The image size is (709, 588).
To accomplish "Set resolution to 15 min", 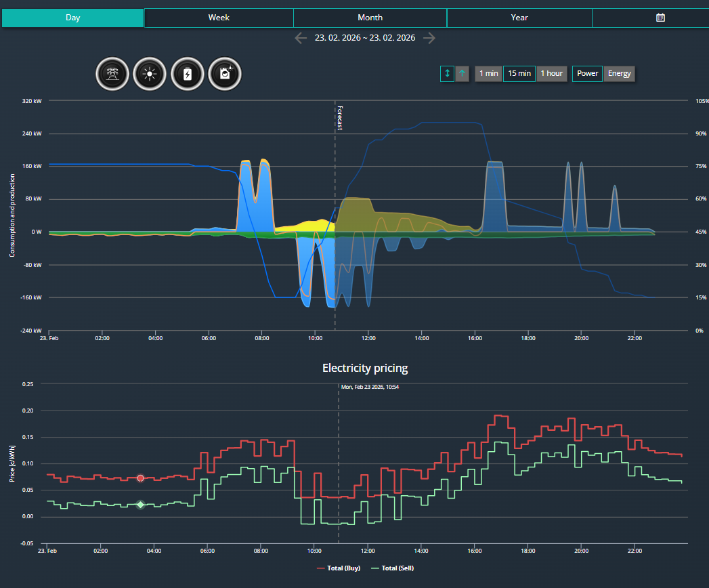I will [x=519, y=74].
